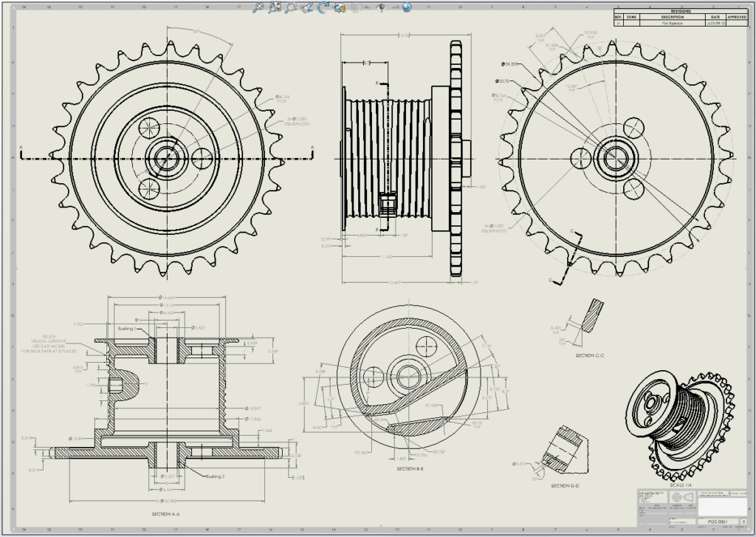The width and height of the screenshot is (756, 537).
Task: Click the DESCRIPTION column header in revisions
Action: [672, 17]
